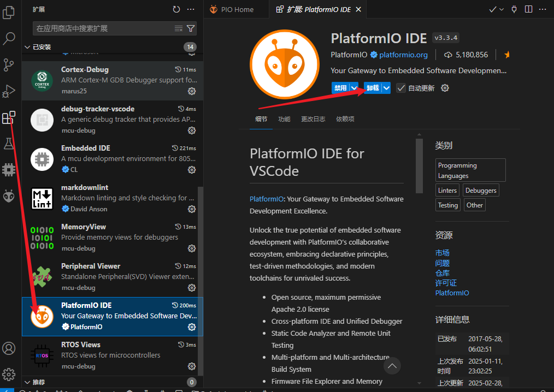Click the scroll to top arrow button
Screen dimensions: 554x392
click(x=392, y=366)
